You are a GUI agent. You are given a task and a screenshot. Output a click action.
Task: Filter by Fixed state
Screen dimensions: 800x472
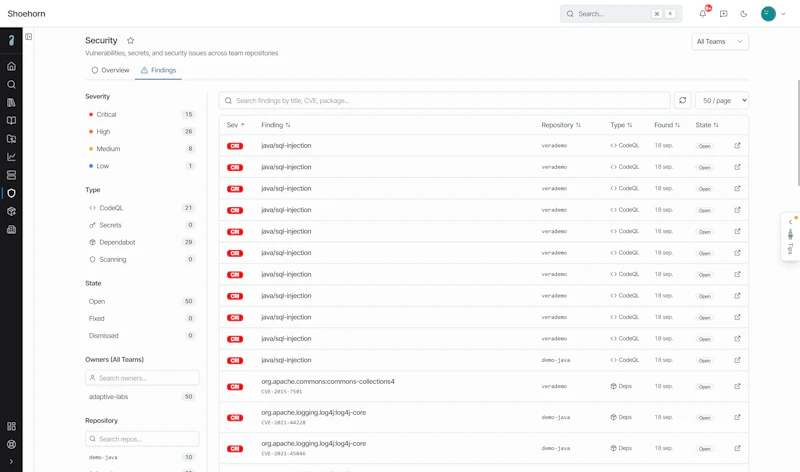pyautogui.click(x=141, y=318)
